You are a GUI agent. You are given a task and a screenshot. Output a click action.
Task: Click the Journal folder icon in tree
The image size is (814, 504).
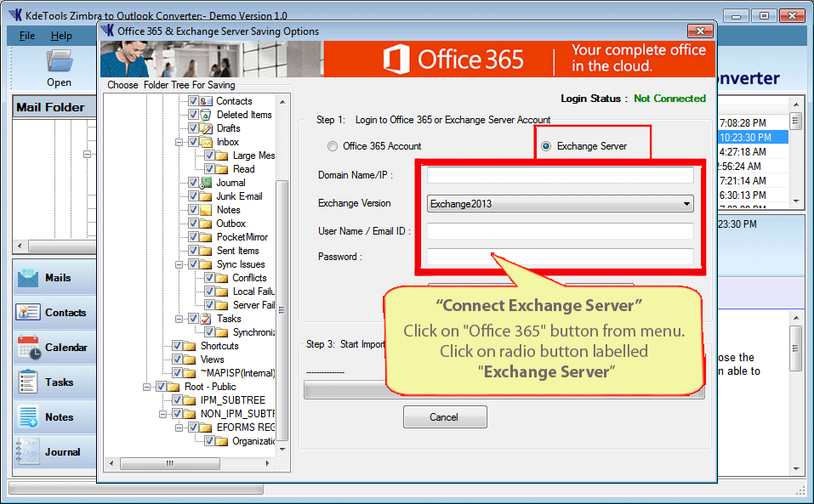(x=206, y=183)
